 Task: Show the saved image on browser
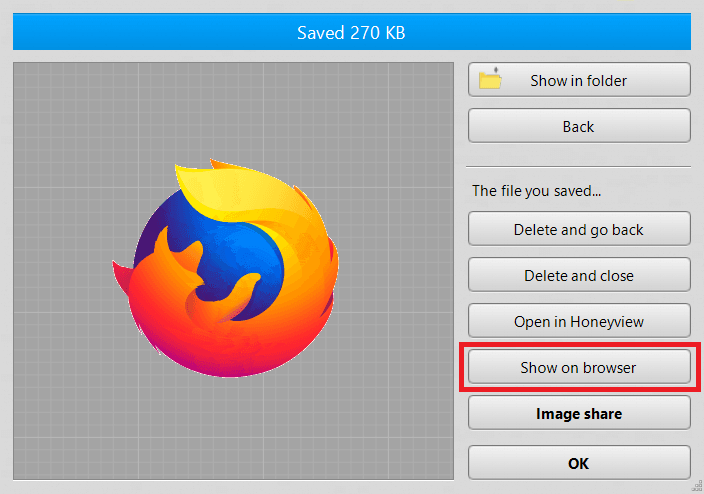point(579,367)
